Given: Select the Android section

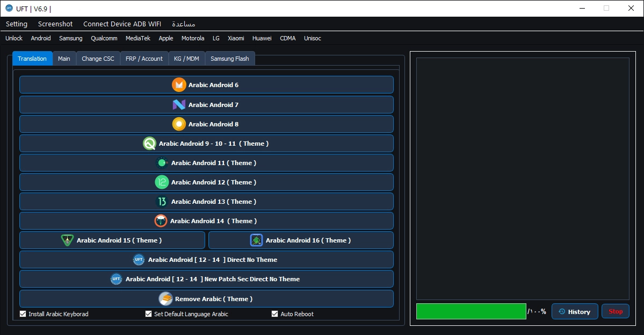Looking at the screenshot, I should pyautogui.click(x=41, y=38).
